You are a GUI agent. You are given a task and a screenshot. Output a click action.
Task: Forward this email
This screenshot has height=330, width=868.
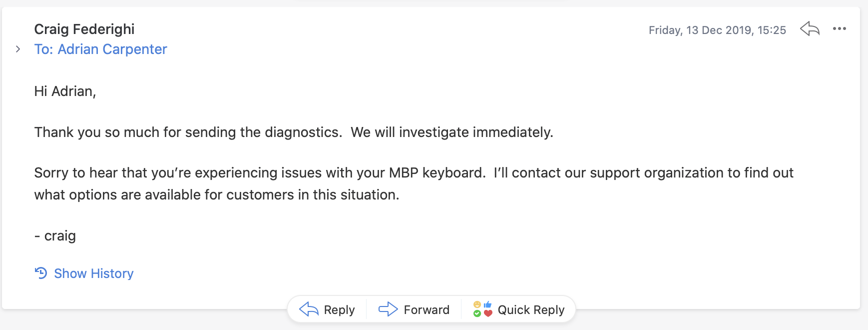[426, 310]
